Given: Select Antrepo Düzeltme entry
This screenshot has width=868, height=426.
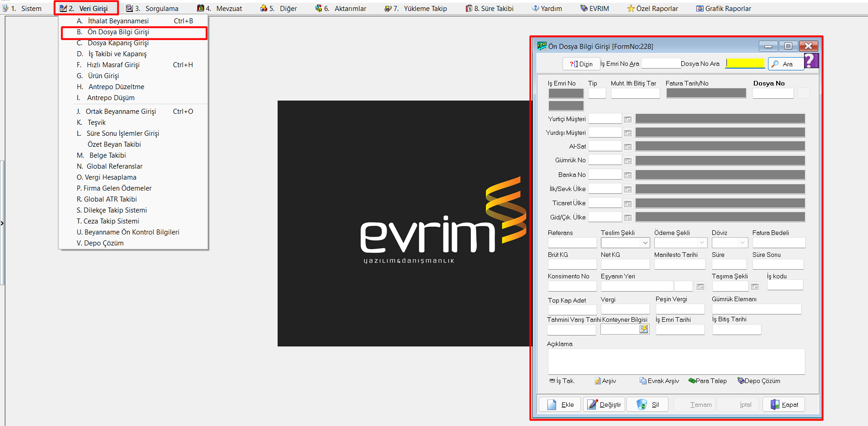Looking at the screenshot, I should point(133,87).
